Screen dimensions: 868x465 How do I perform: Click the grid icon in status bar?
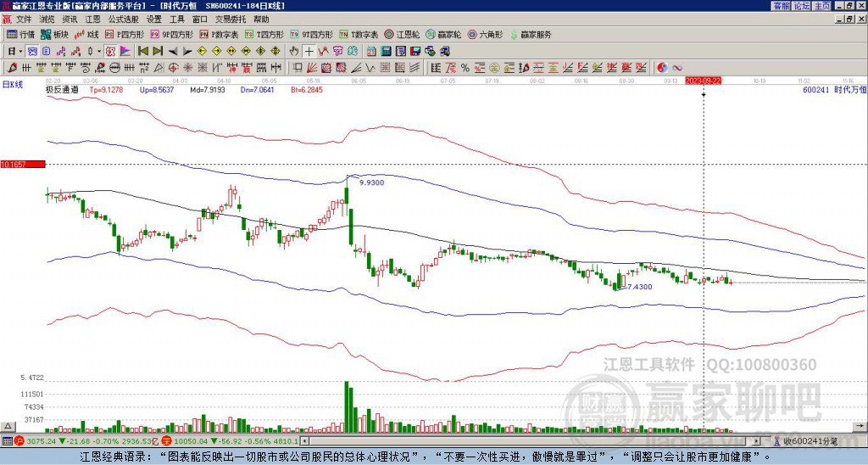click(7, 442)
